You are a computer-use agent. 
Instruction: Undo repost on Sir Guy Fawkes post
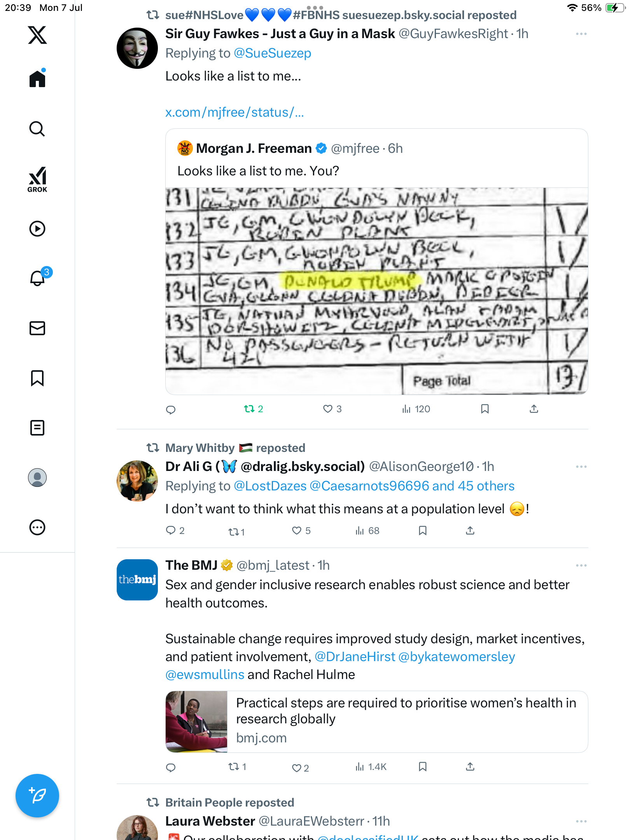click(254, 409)
